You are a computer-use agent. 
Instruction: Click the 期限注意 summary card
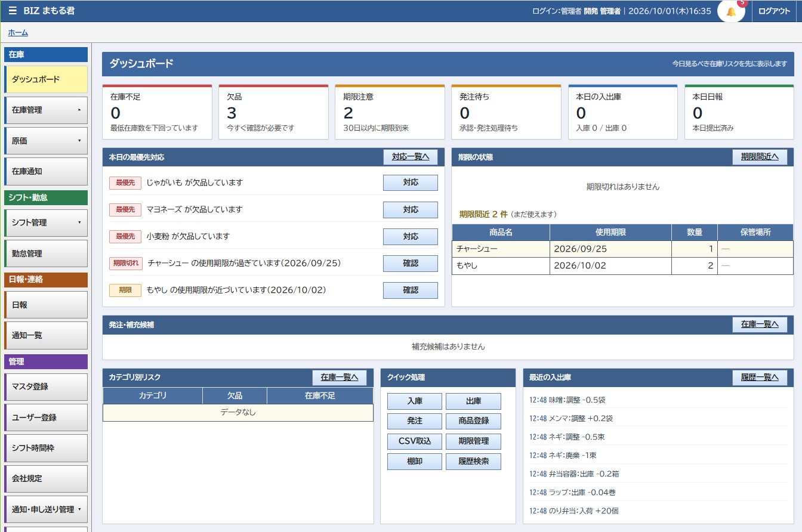390,112
